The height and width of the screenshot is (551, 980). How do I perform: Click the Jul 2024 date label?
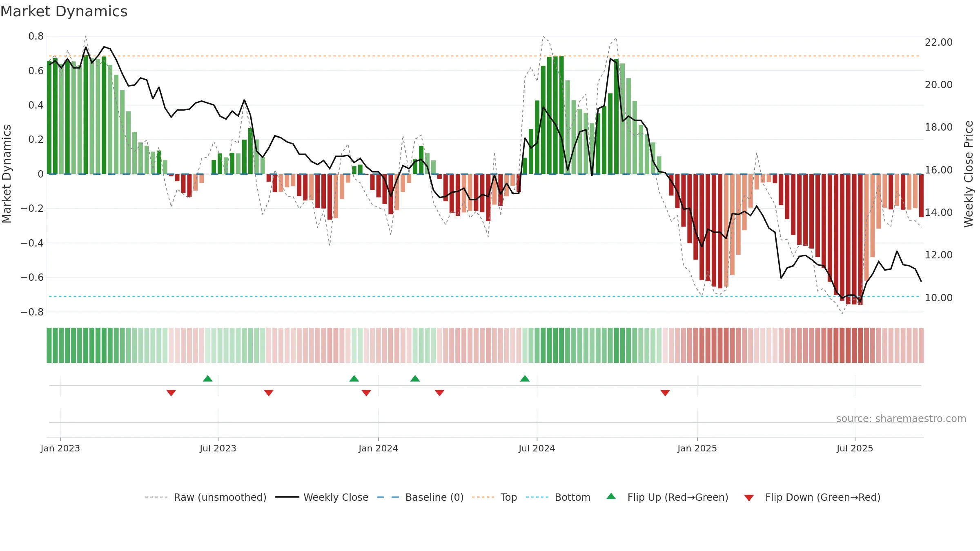537,448
